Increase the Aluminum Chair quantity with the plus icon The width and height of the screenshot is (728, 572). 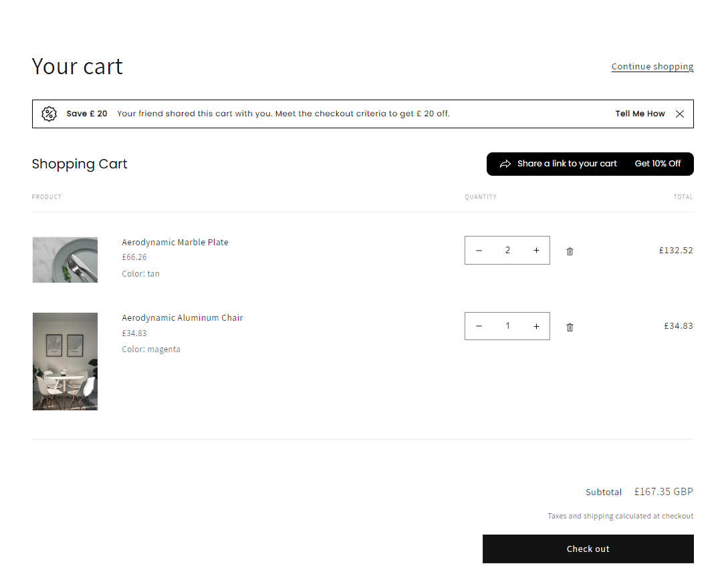(536, 326)
